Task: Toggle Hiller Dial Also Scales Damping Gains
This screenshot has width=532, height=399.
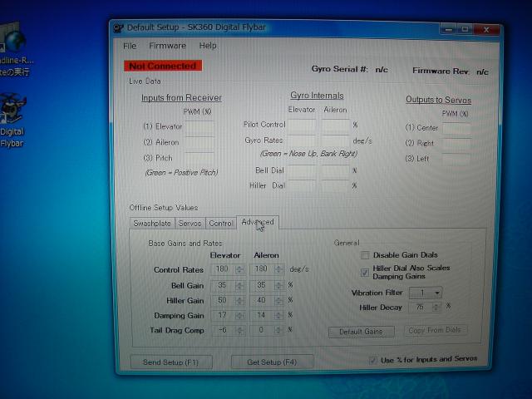Action: [366, 272]
